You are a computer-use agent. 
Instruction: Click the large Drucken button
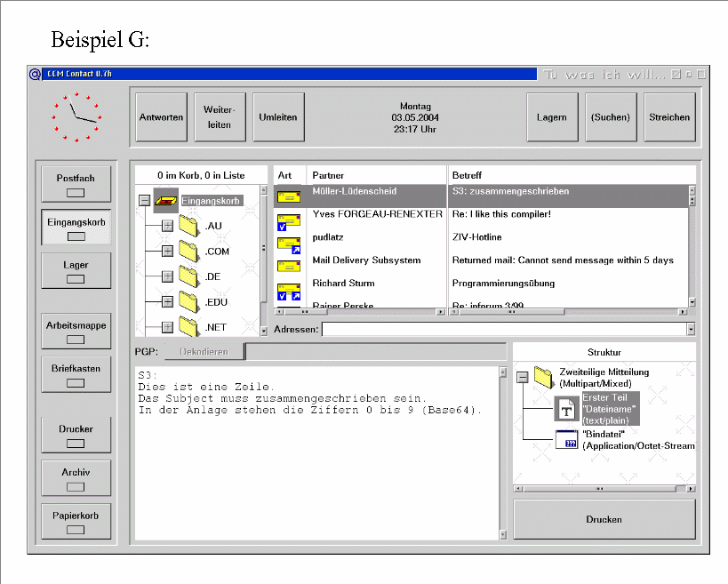(604, 519)
